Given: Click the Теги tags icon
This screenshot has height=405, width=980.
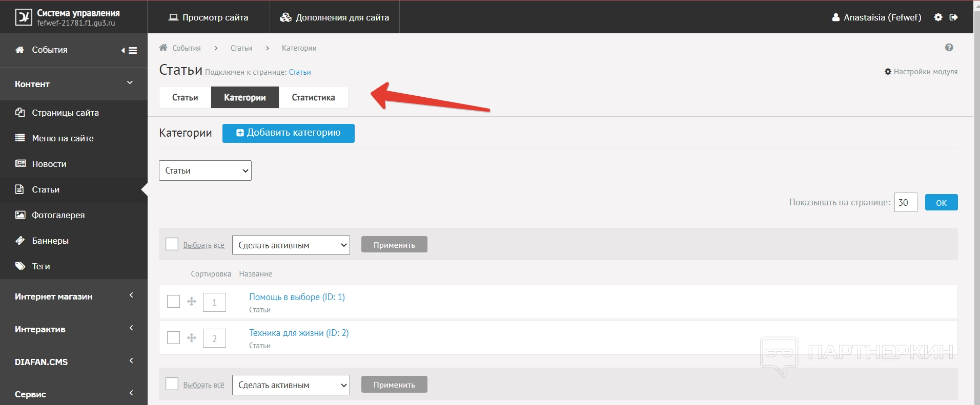Looking at the screenshot, I should 20,266.
